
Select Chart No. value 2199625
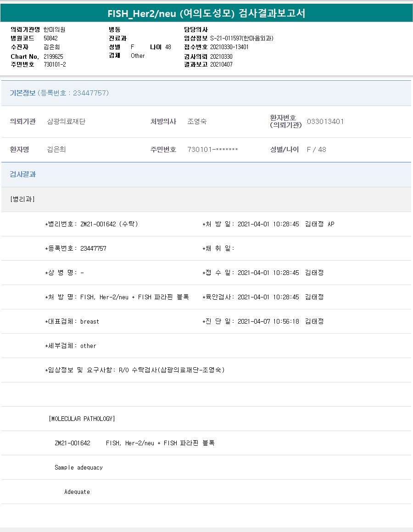point(53,56)
